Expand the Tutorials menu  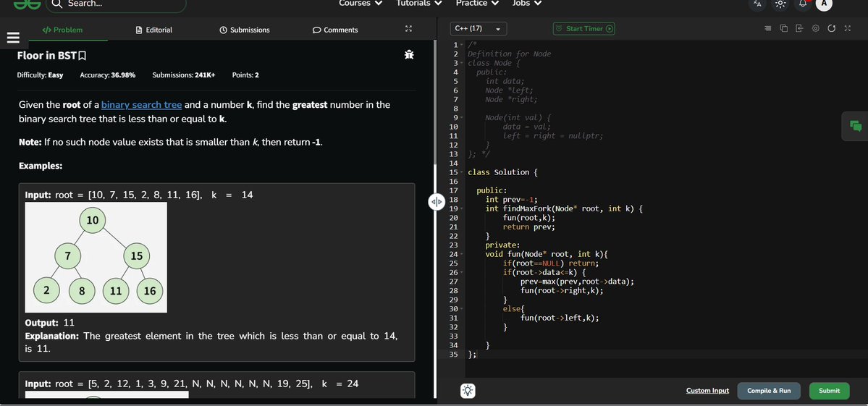point(419,4)
